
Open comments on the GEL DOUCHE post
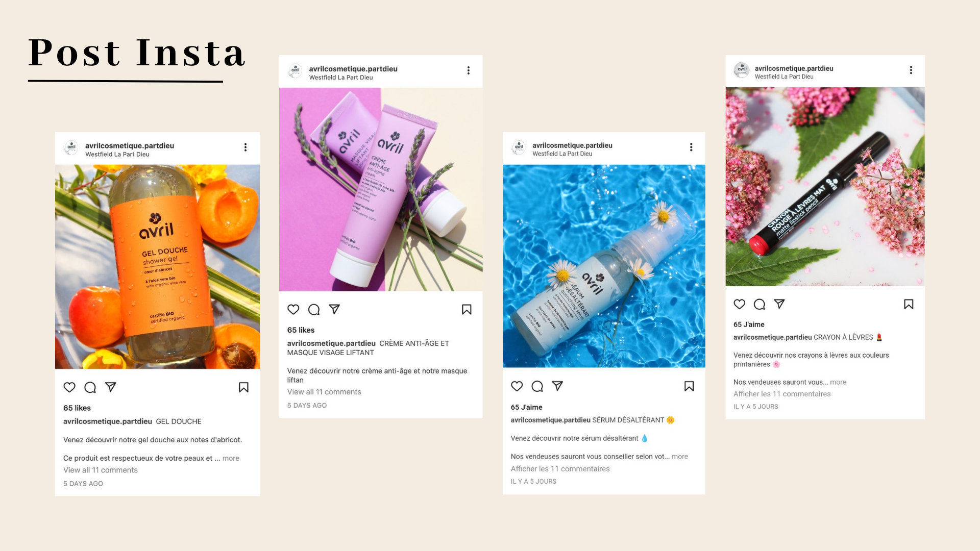[x=90, y=387]
